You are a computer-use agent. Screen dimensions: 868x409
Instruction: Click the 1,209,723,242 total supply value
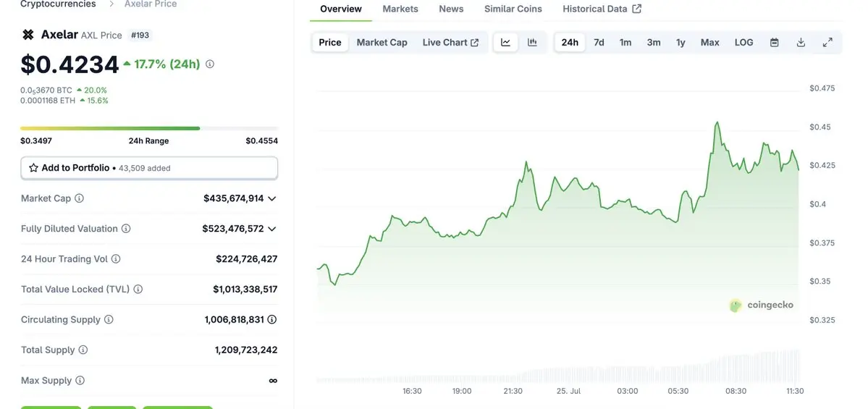click(x=246, y=350)
